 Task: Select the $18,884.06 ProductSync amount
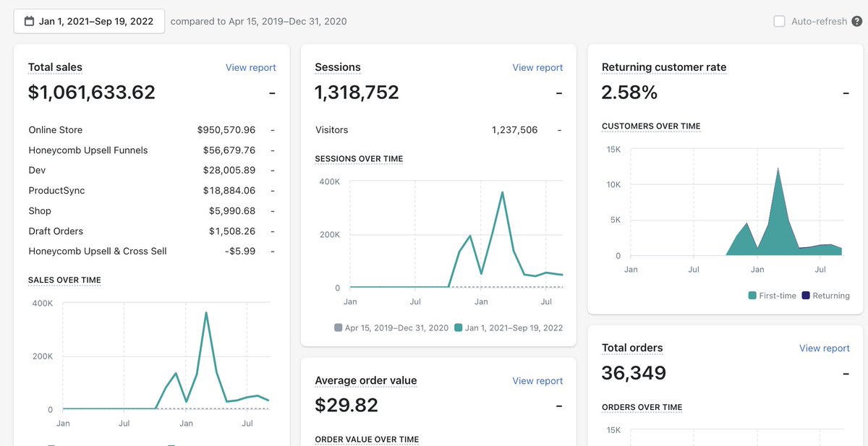tap(229, 191)
